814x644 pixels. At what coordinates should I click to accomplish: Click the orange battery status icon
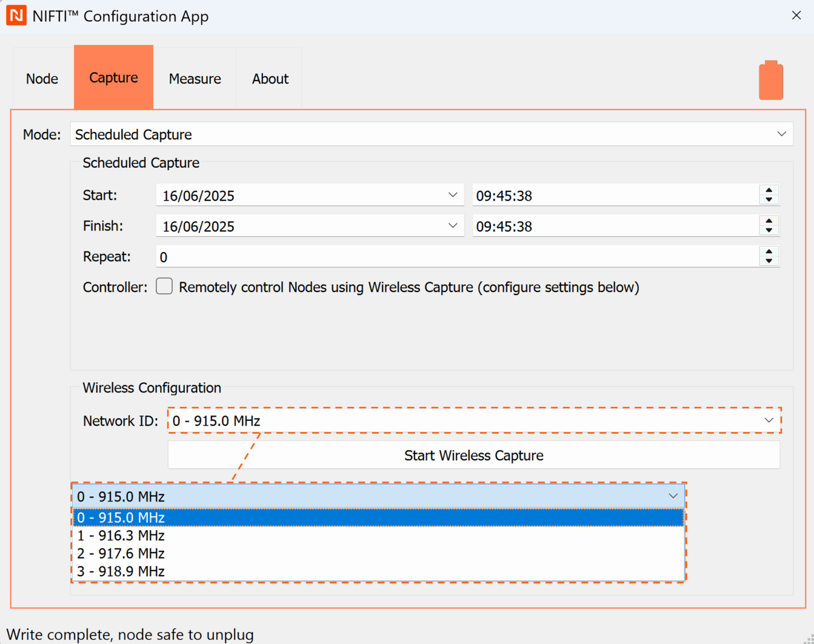[x=771, y=80]
